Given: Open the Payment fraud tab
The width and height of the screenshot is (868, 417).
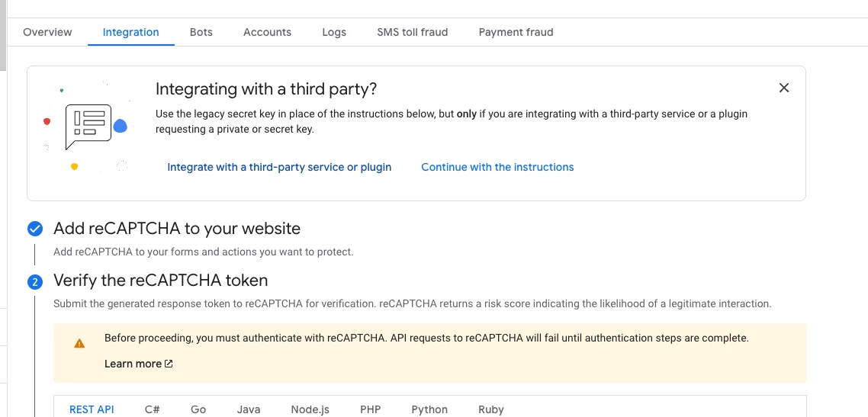Looking at the screenshot, I should click(516, 32).
